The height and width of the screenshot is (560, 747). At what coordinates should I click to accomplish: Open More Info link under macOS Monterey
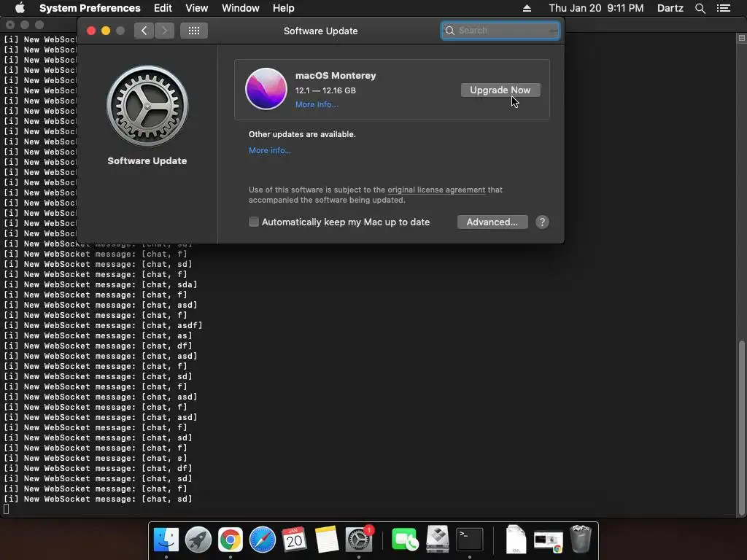[317, 104]
